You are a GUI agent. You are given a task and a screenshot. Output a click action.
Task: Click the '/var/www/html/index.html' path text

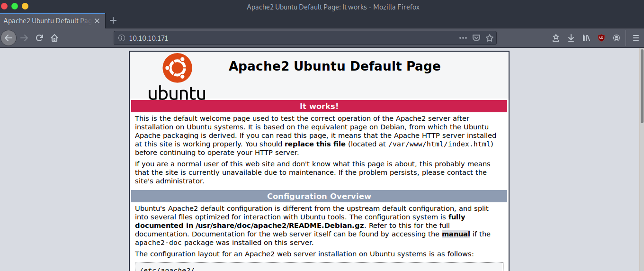(x=440, y=144)
